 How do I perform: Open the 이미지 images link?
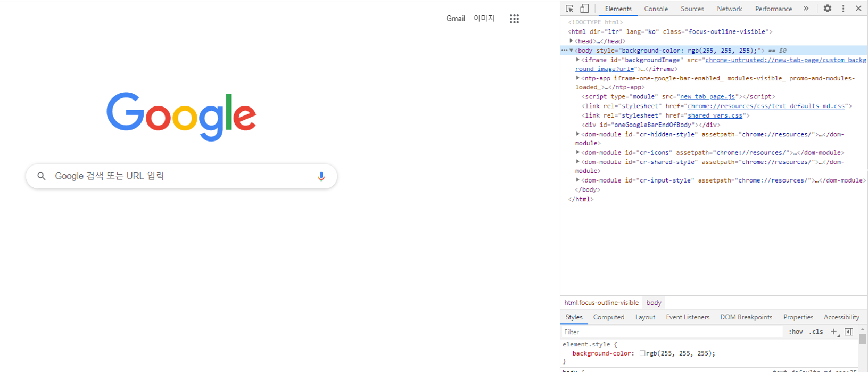[484, 19]
